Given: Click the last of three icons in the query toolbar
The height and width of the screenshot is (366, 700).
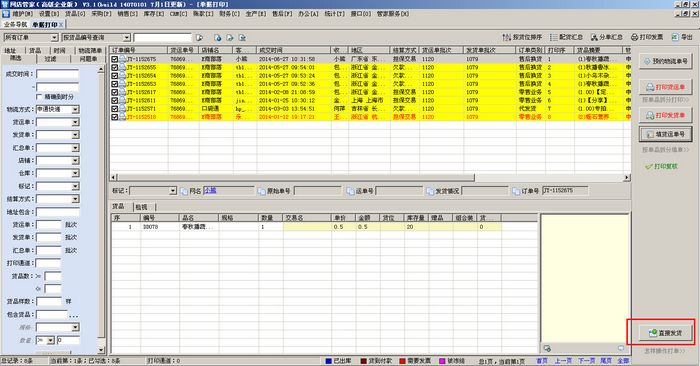Looking at the screenshot, I should click(x=242, y=38).
